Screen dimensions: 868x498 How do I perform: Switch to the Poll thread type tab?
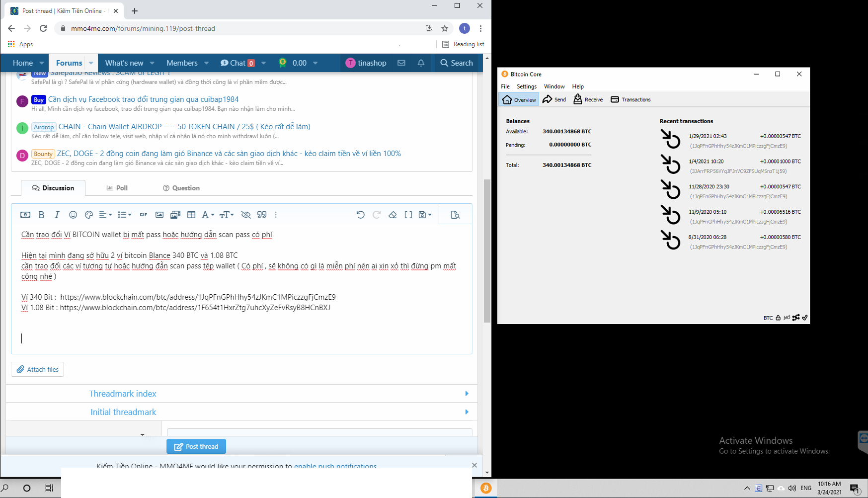tap(117, 188)
